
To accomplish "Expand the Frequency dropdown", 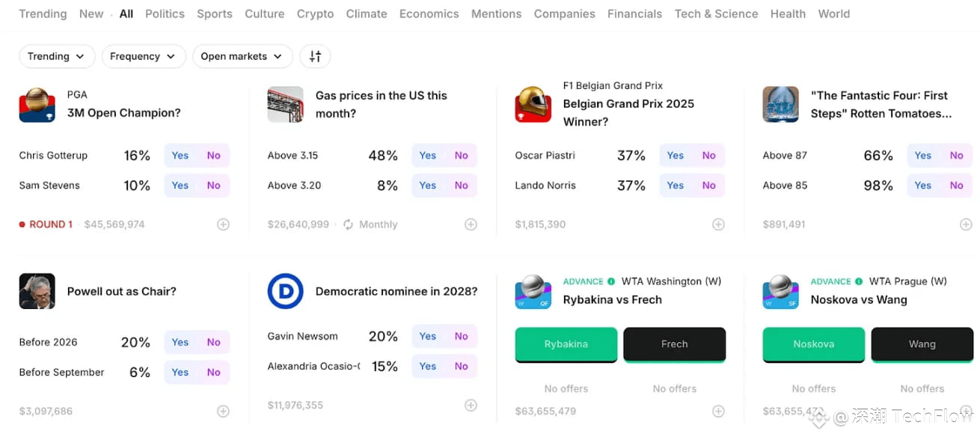I will pyautogui.click(x=144, y=56).
